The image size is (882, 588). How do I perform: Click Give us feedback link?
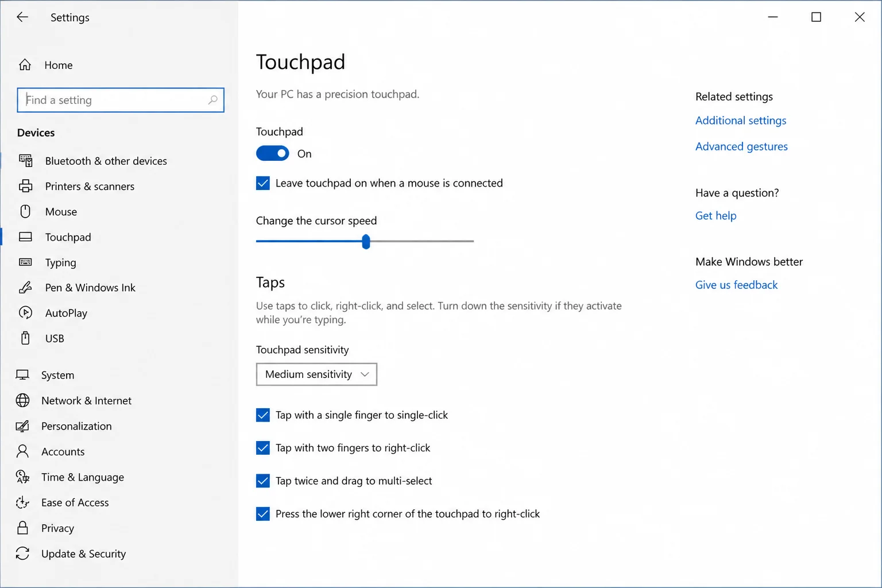tap(736, 285)
